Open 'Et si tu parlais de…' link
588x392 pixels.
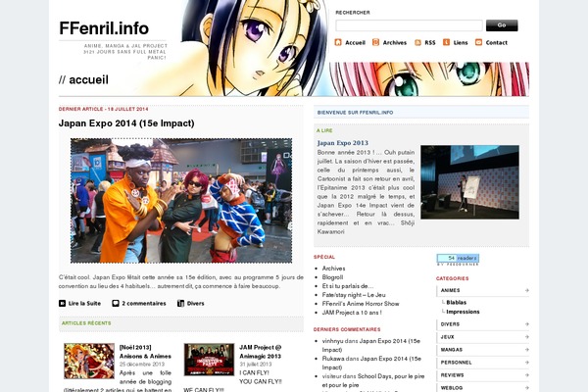click(348, 286)
